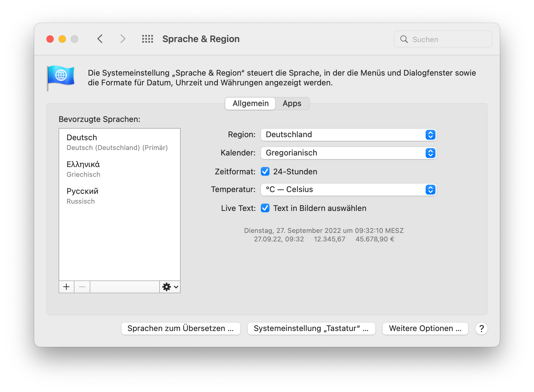This screenshot has height=392, width=534.
Task: Show all preferences grid icon
Action: (x=147, y=39)
